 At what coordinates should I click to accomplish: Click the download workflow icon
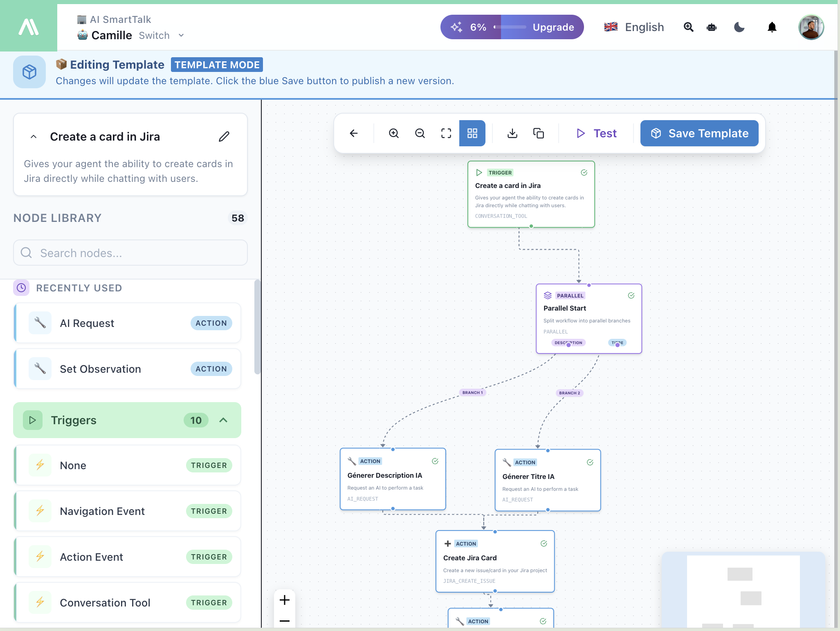(x=512, y=133)
